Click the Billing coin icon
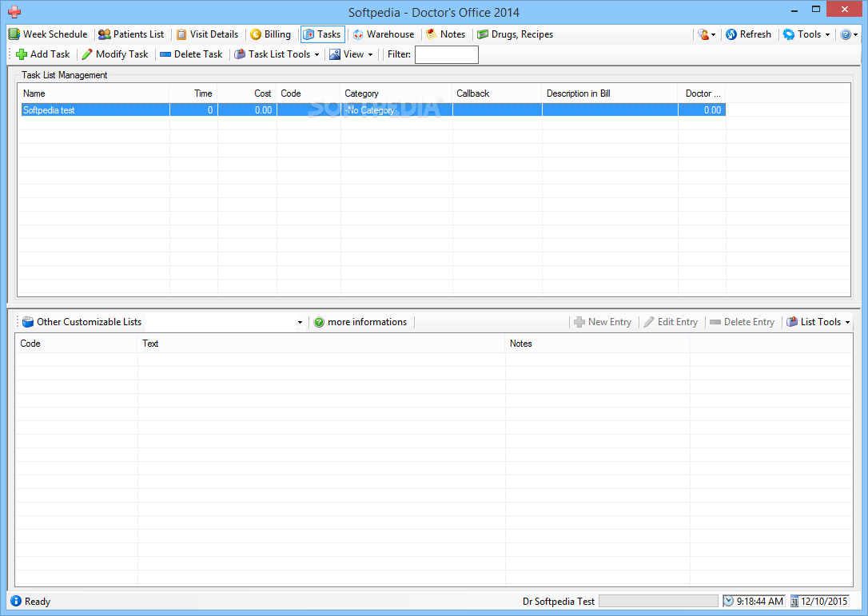This screenshot has height=616, width=868. coord(255,34)
